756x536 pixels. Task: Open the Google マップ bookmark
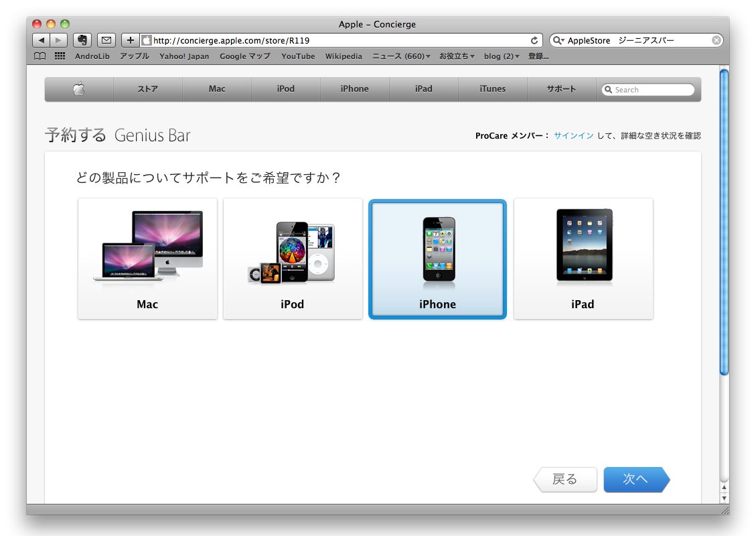(245, 56)
